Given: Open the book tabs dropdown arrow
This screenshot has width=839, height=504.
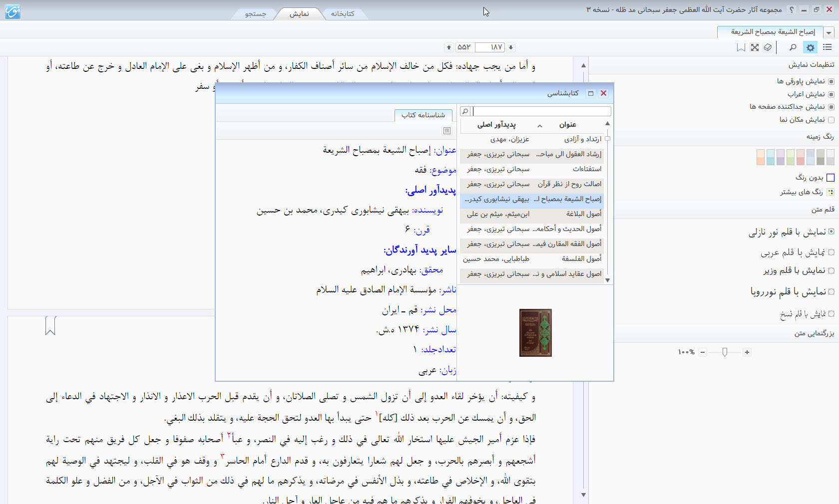Looking at the screenshot, I should tap(829, 33).
